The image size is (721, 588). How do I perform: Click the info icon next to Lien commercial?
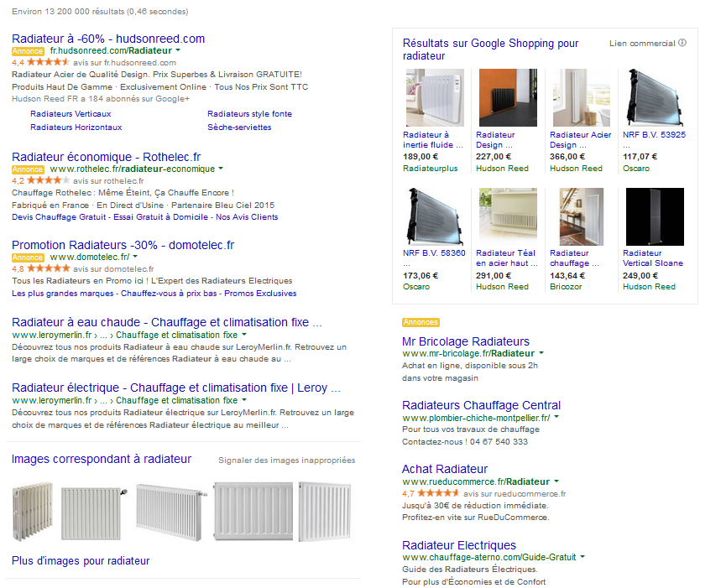[x=682, y=43]
